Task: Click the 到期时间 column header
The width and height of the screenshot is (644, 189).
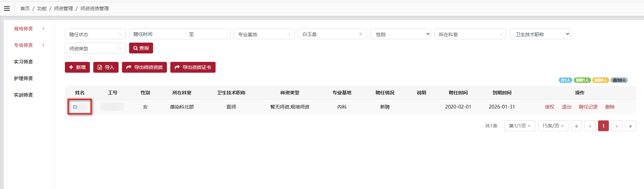Action: [x=502, y=93]
